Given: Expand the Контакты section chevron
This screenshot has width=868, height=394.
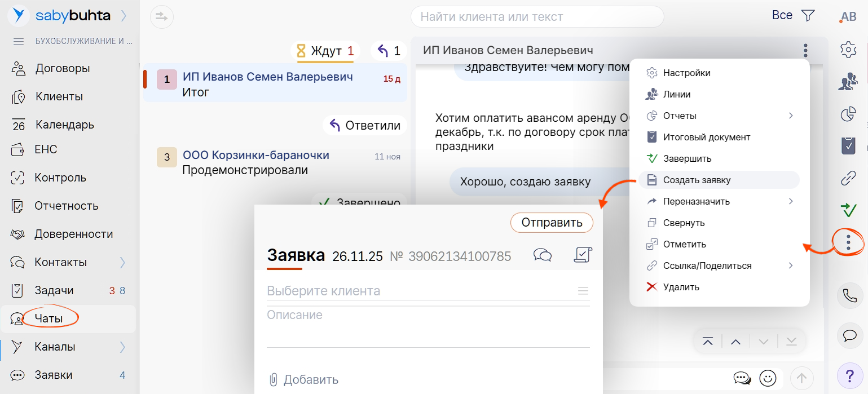Looking at the screenshot, I should 122,262.
